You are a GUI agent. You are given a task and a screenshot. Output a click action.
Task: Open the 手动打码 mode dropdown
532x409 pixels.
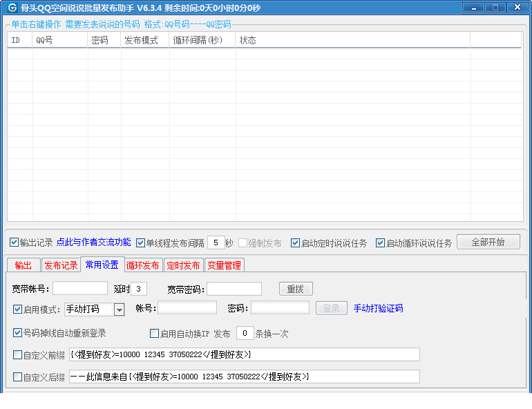(119, 310)
